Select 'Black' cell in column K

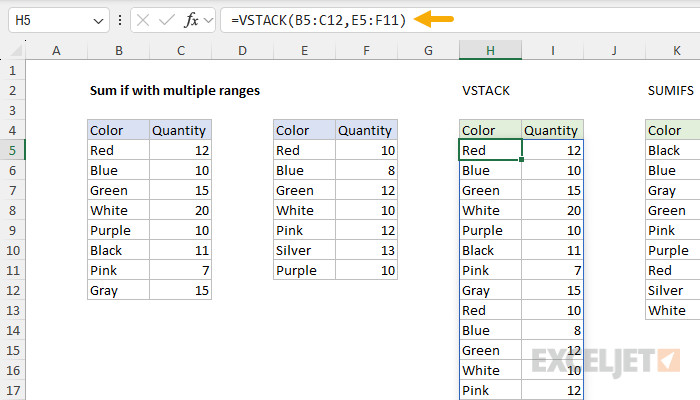[x=673, y=150]
